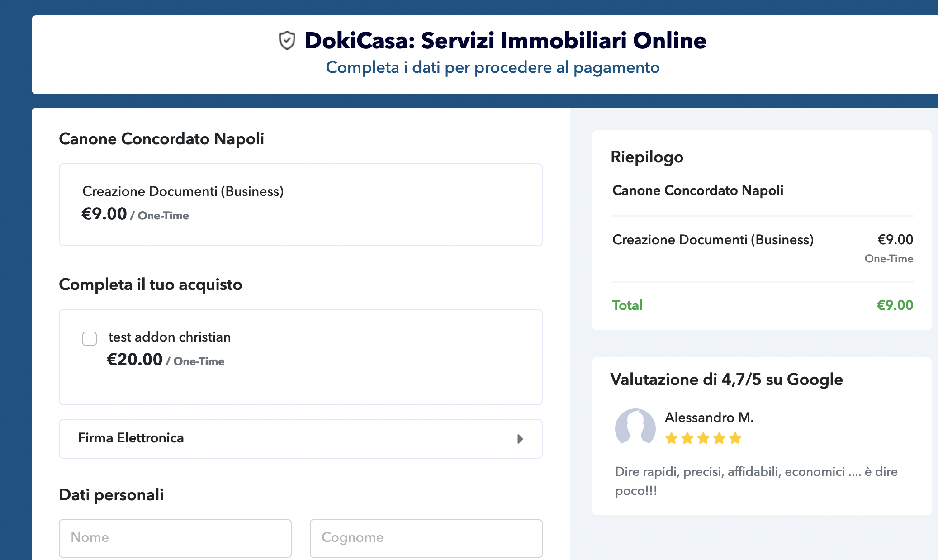938x560 pixels.
Task: Focus the Nome input field
Action: [175, 538]
